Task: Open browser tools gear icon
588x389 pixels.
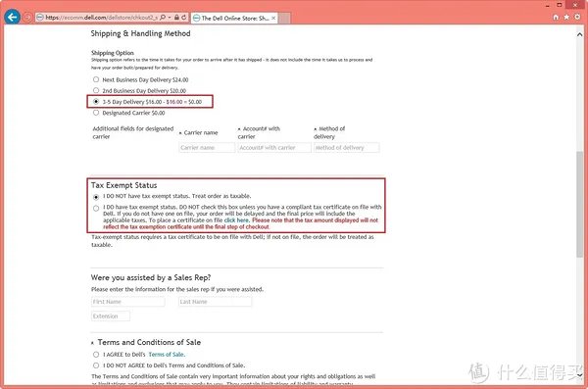Action: [x=577, y=18]
